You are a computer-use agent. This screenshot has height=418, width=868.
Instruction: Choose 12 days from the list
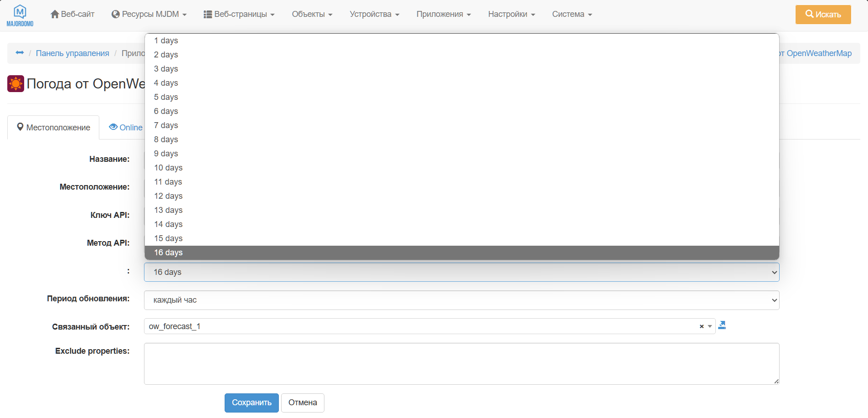(462, 196)
